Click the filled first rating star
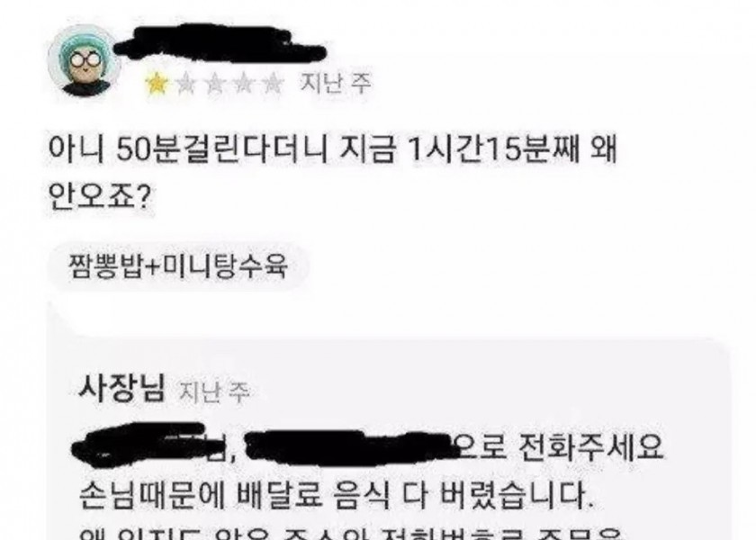 click(157, 84)
